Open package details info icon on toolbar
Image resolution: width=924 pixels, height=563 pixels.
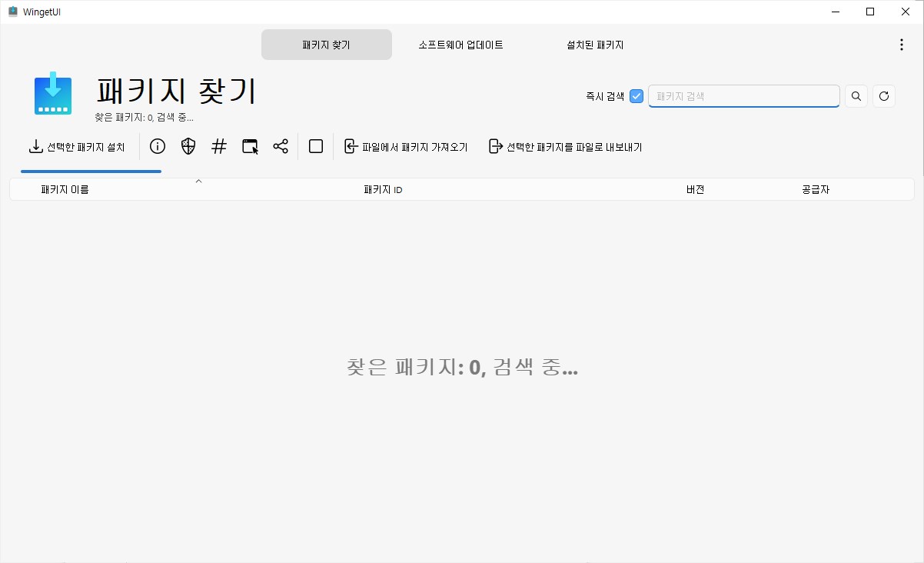point(157,146)
